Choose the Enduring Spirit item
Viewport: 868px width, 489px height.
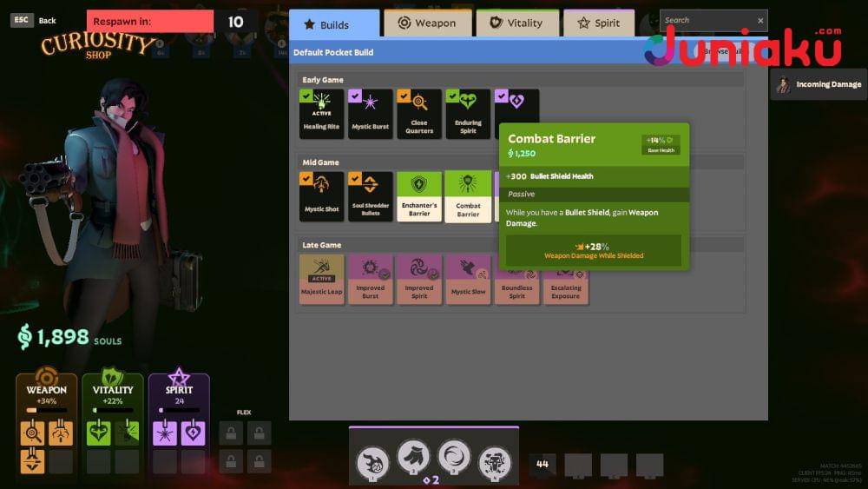(468, 114)
